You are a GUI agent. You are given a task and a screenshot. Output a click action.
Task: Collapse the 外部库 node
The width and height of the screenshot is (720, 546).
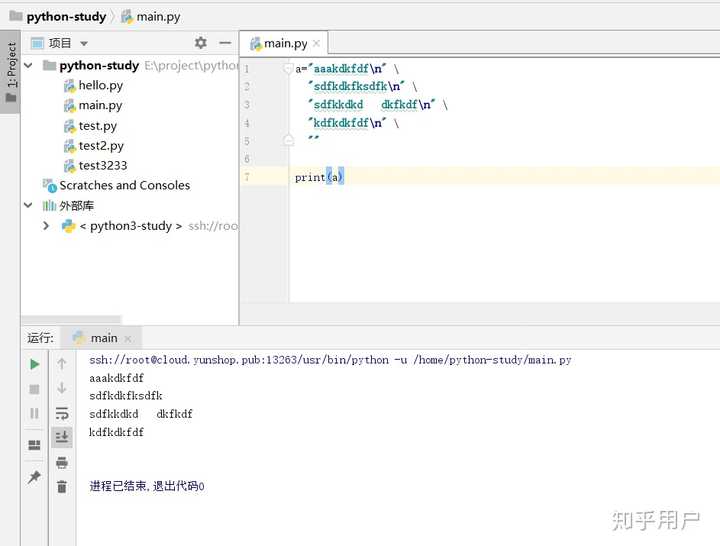pyautogui.click(x=28, y=205)
